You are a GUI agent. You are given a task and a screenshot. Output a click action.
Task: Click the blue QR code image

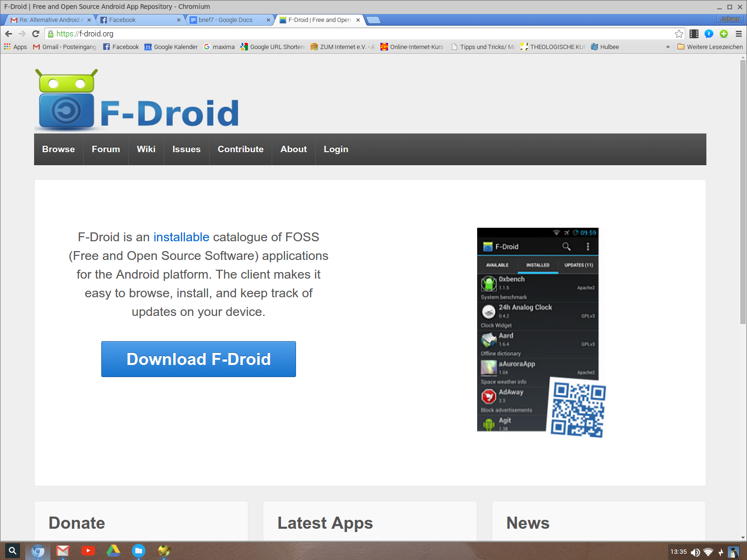click(x=578, y=409)
